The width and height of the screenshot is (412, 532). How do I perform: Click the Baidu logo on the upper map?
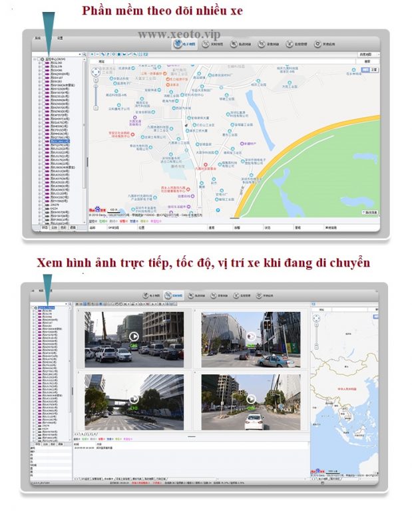click(96, 209)
